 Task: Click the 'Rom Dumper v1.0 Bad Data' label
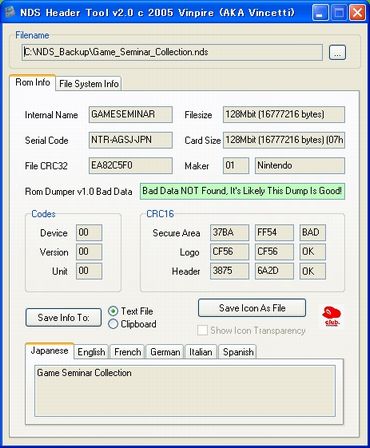click(x=79, y=192)
